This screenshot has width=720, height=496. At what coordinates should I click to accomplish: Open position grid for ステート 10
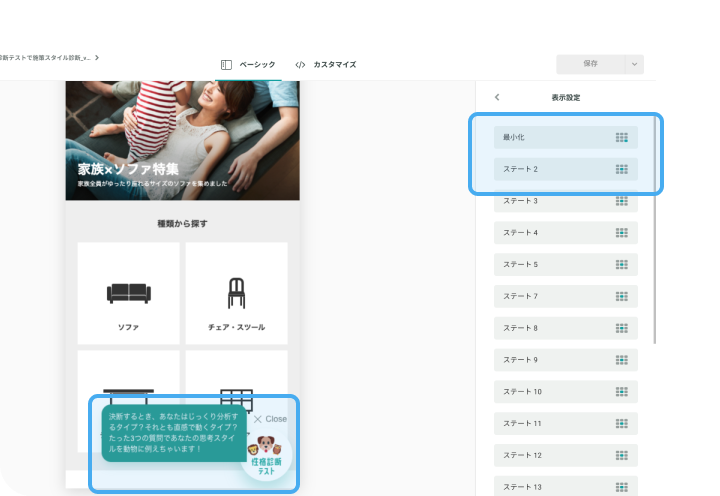click(x=622, y=392)
